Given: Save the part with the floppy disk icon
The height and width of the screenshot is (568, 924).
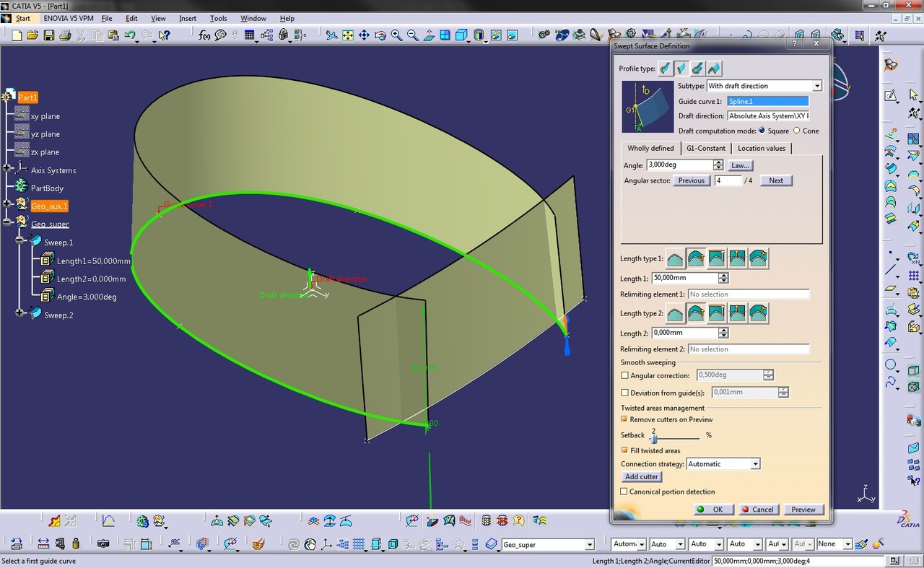Looking at the screenshot, I should 49,35.
